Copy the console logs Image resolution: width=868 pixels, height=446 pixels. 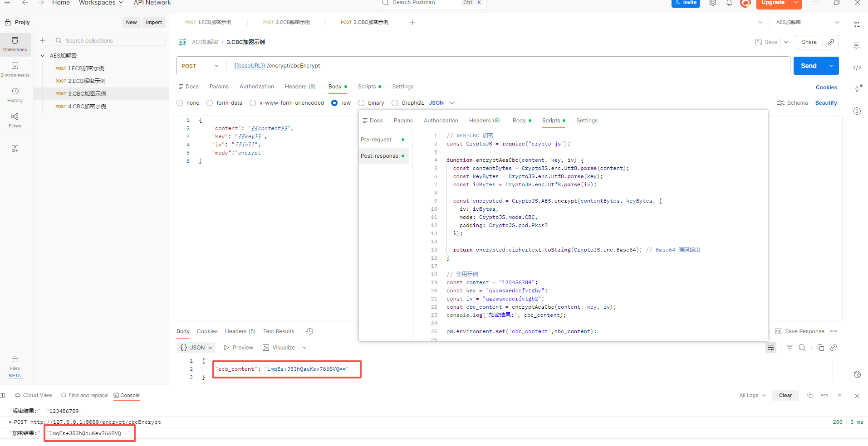(x=810, y=395)
